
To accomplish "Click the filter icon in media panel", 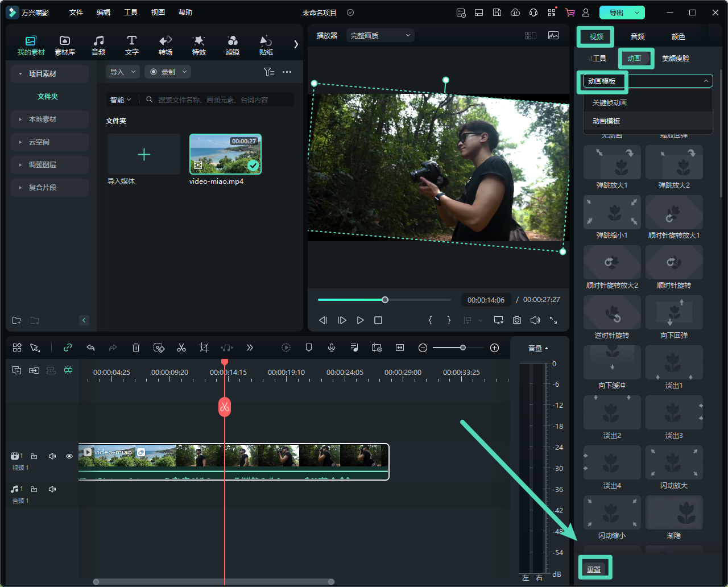I will coord(269,72).
